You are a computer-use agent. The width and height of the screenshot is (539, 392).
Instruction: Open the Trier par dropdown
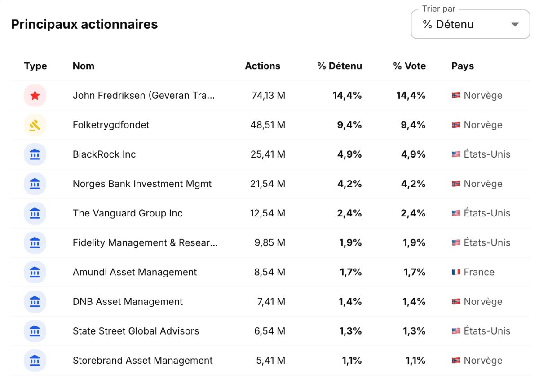point(470,24)
